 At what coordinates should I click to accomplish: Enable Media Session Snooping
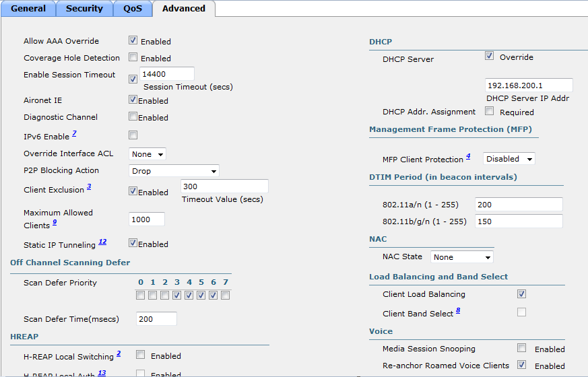521,348
